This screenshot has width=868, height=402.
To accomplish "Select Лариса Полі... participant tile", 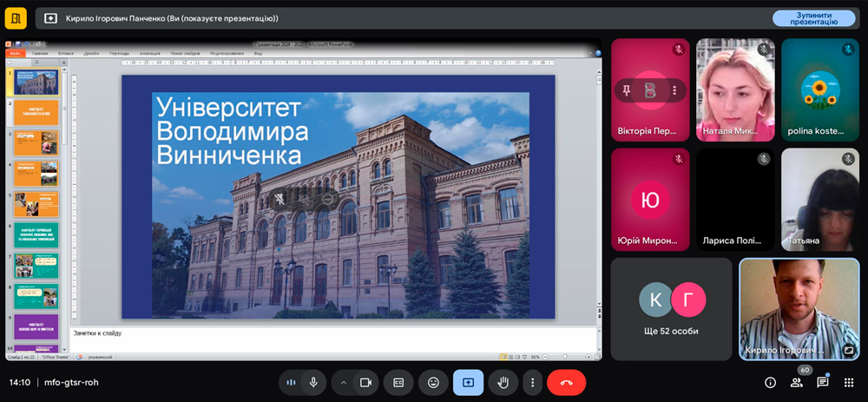I will pyautogui.click(x=735, y=200).
